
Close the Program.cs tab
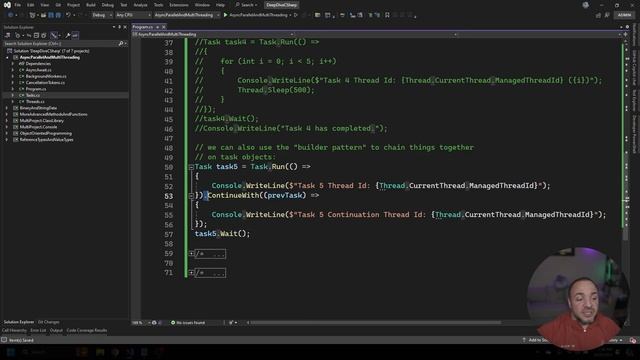tap(164, 27)
